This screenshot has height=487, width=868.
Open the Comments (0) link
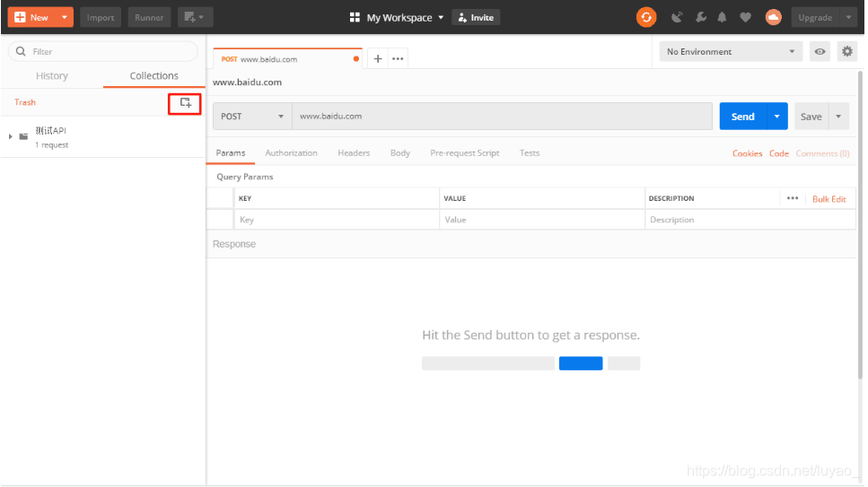pos(822,154)
